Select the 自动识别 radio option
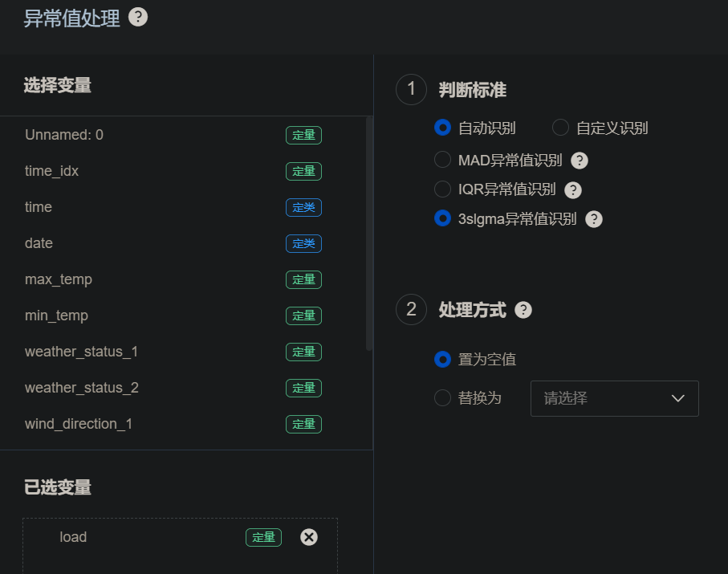The image size is (728, 574). 442,128
